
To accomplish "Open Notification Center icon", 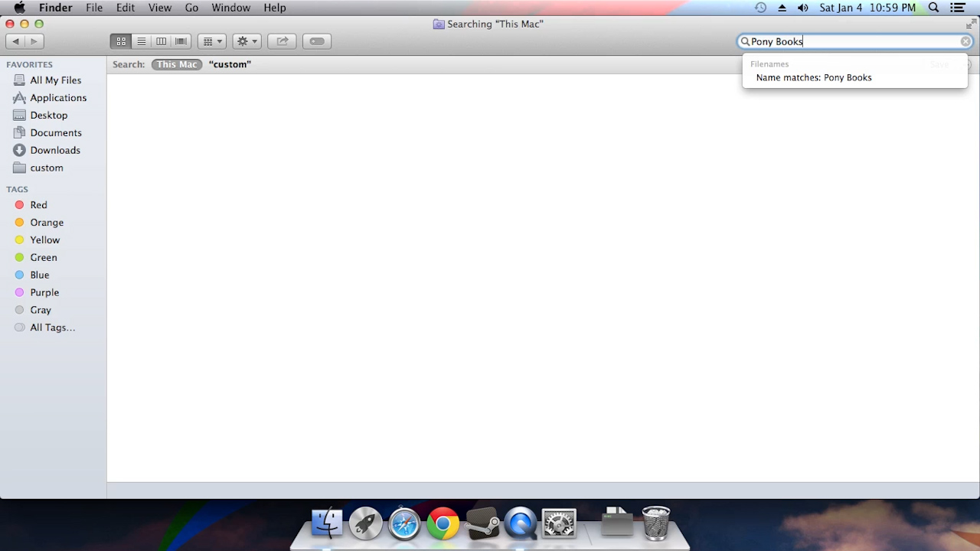I will tap(958, 8).
